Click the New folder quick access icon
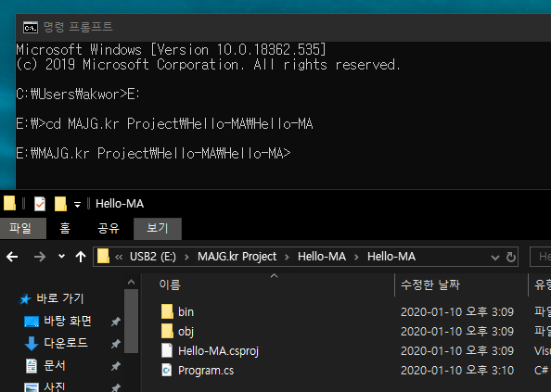Screen dimensions: 551x392 [60, 204]
